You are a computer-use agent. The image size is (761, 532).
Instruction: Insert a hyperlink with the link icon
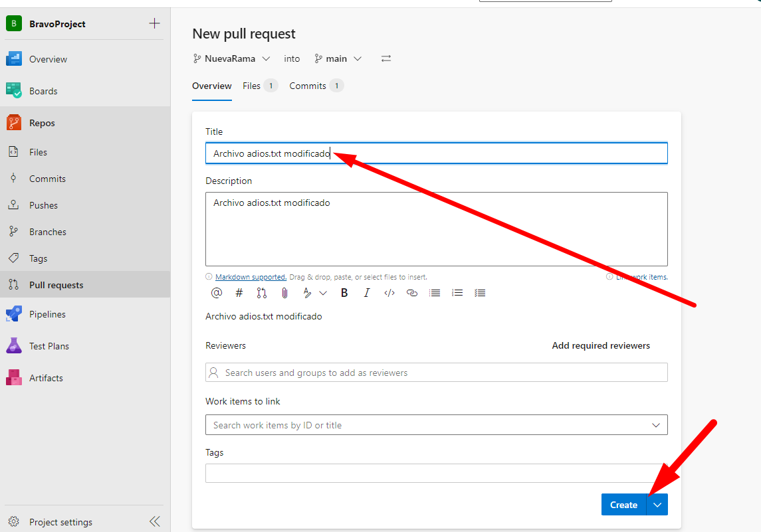coord(412,293)
